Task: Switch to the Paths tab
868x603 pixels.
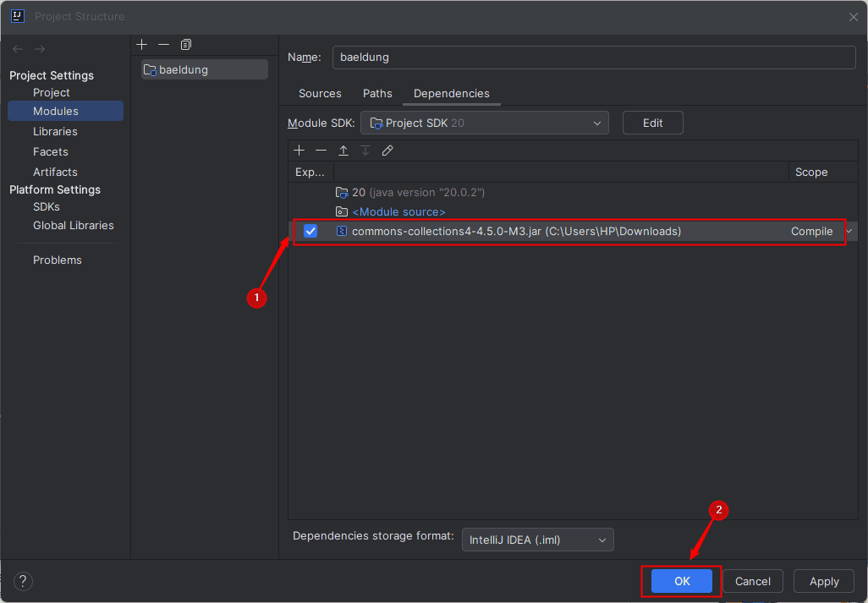Action: (x=377, y=94)
